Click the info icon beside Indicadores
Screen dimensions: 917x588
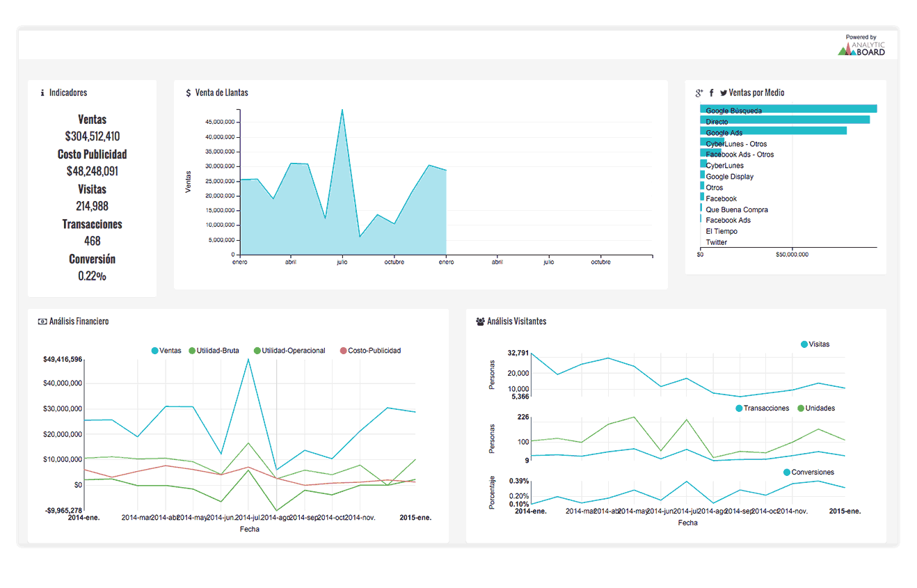tap(41, 93)
